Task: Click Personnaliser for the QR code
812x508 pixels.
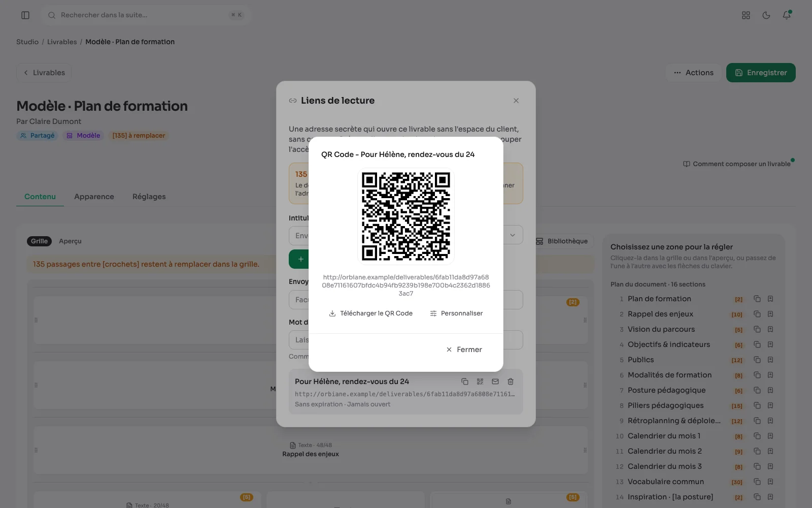Action: (x=456, y=313)
